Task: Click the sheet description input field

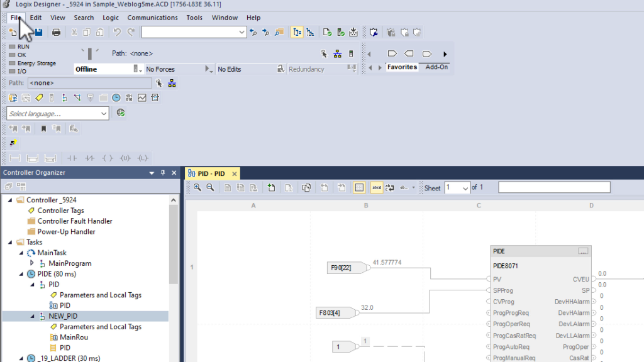Action: 553,187
